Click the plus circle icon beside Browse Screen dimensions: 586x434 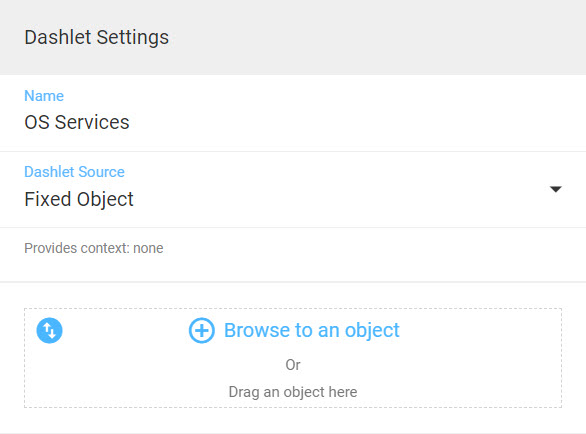[x=201, y=330]
